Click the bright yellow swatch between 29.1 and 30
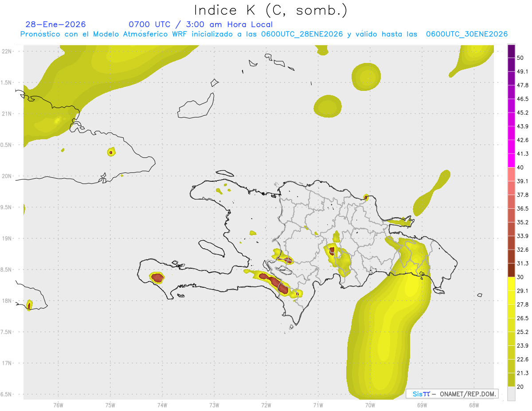This screenshot has height=411, width=532. click(x=512, y=284)
